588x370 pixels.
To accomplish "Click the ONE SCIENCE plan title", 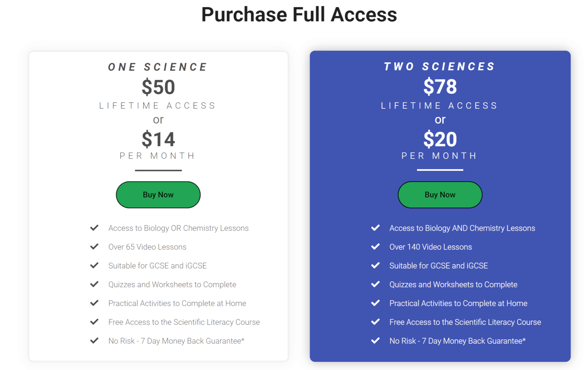I will pos(158,67).
